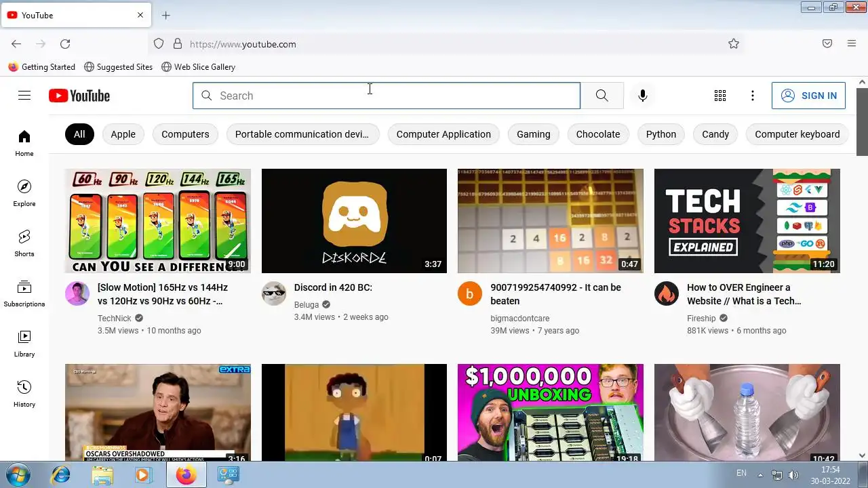Viewport: 868px width, 488px height.
Task: Select the Apple filter chip
Action: (x=123, y=134)
